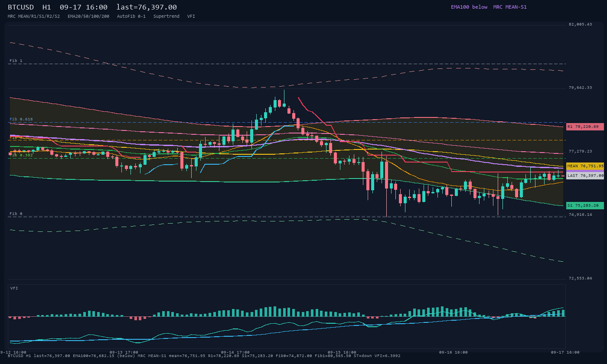Viewport: 607px width, 364px height.
Task: Click the LAST 76,397.00 price tag
Action: (x=585, y=175)
